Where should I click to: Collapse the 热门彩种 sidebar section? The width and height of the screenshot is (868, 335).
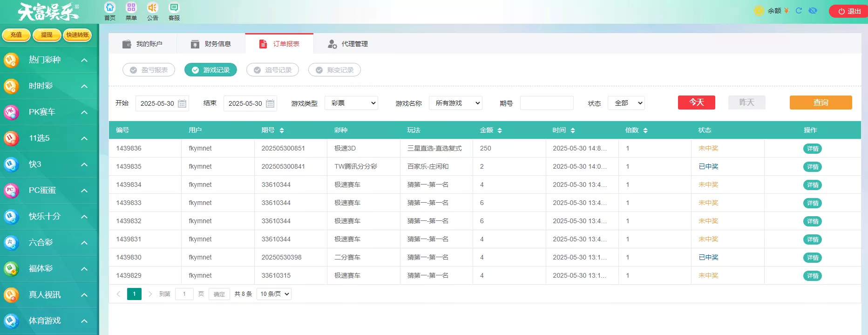click(x=84, y=60)
